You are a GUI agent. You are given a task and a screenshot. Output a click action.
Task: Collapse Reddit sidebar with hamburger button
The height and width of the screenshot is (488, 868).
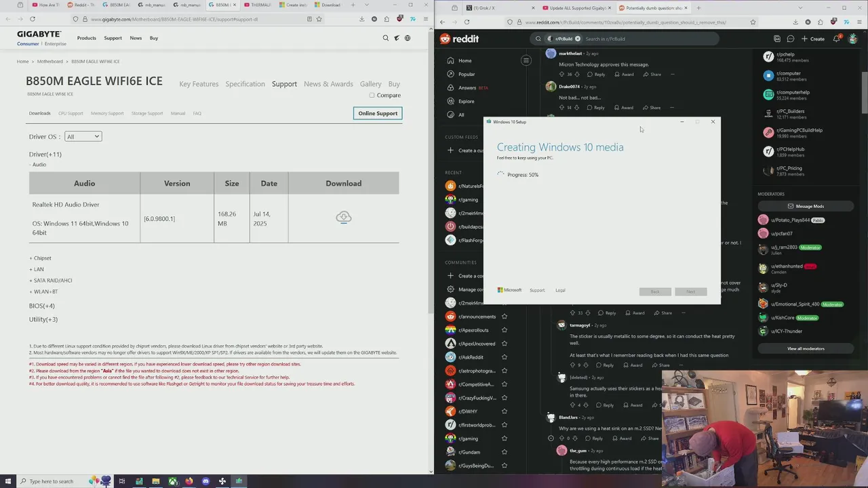[526, 60]
